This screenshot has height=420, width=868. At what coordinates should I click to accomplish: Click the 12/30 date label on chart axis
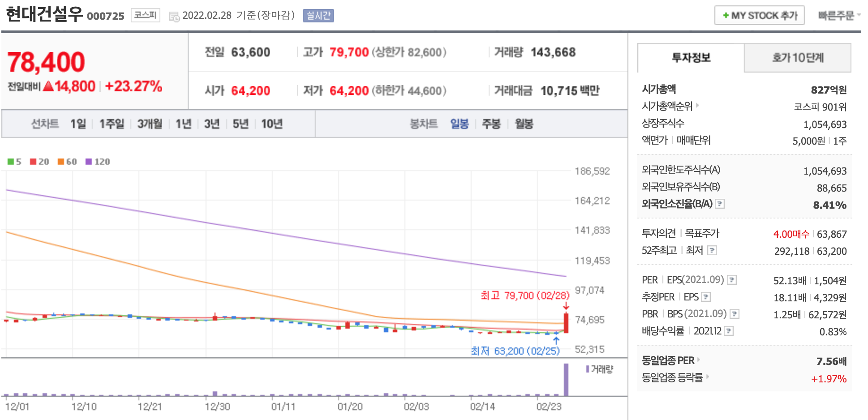(217, 407)
